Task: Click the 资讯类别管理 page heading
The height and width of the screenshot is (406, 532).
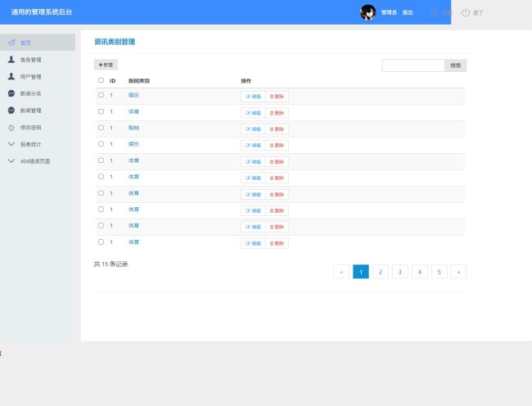Action: pyautogui.click(x=115, y=42)
